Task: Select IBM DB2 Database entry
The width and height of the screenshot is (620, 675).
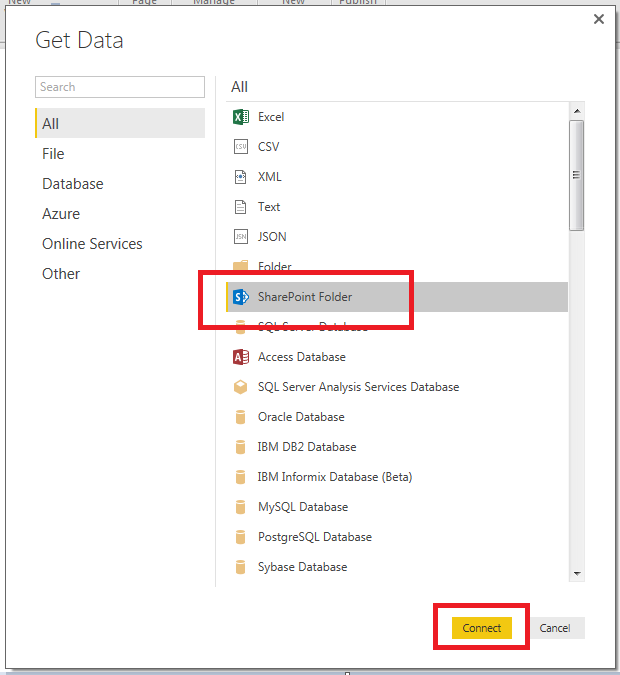Action: click(x=397, y=447)
